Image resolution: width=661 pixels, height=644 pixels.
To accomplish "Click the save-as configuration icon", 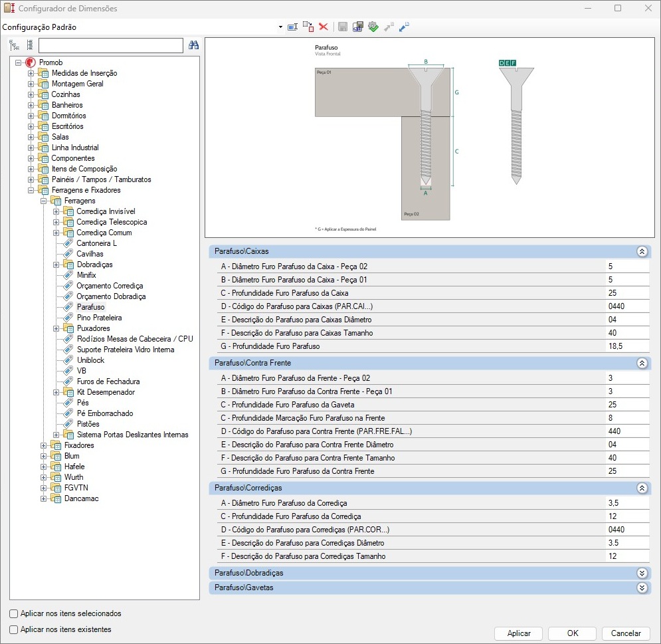I will click(x=358, y=27).
